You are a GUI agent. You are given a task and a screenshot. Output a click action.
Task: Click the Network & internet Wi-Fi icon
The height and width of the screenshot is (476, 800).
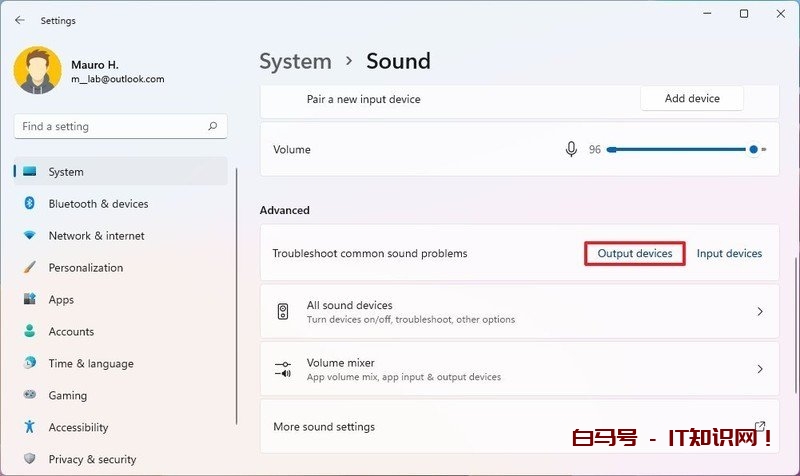tap(30, 236)
